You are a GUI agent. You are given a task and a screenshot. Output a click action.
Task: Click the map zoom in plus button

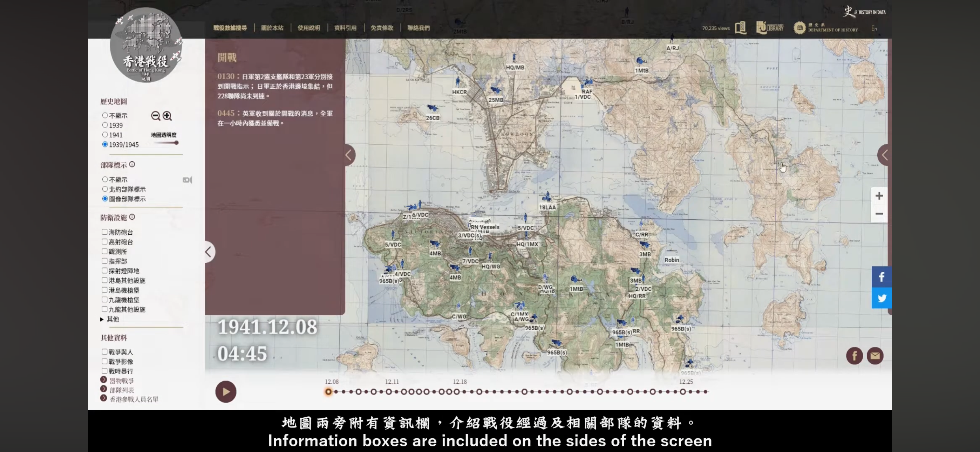click(879, 196)
